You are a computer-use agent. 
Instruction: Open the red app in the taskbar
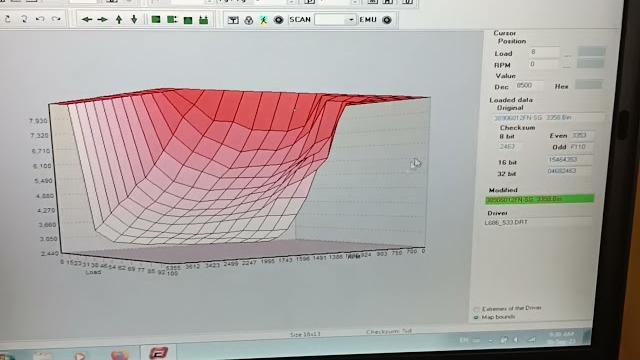158,352
